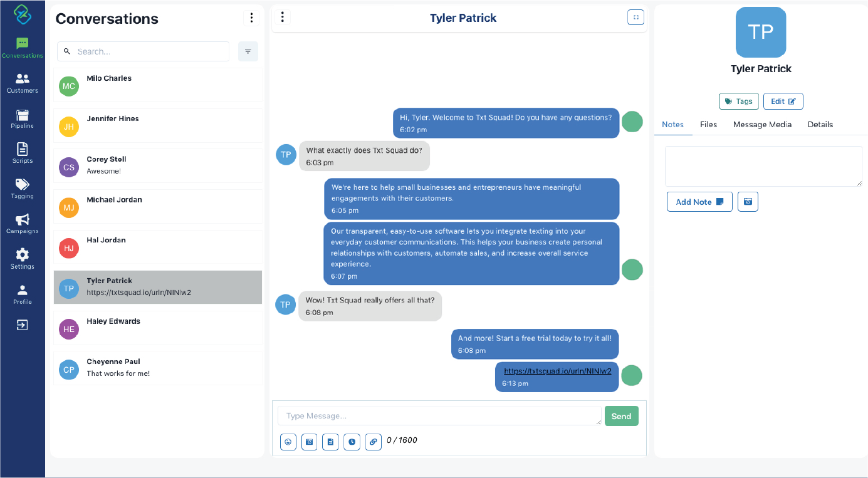Click the logout icon in sidebar

click(23, 325)
